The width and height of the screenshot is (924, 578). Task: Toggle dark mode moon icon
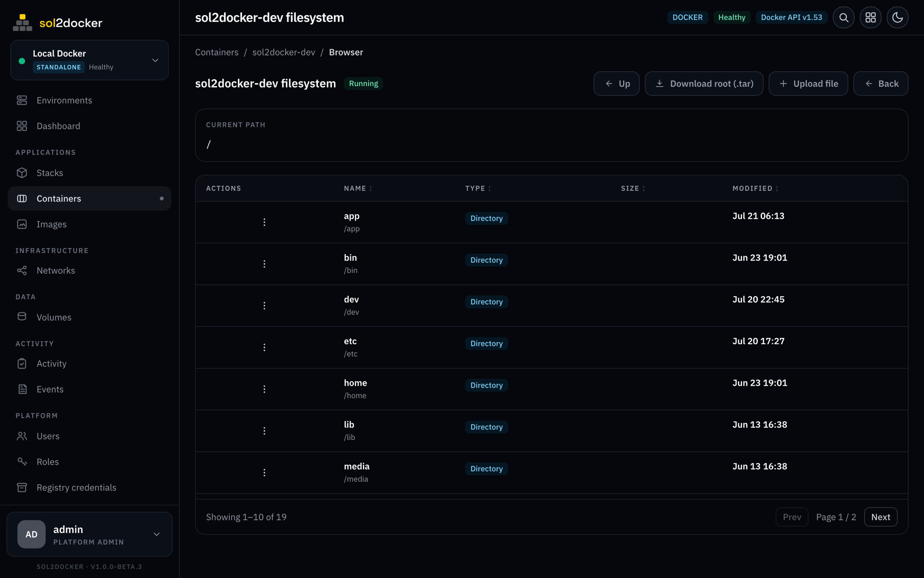897,18
